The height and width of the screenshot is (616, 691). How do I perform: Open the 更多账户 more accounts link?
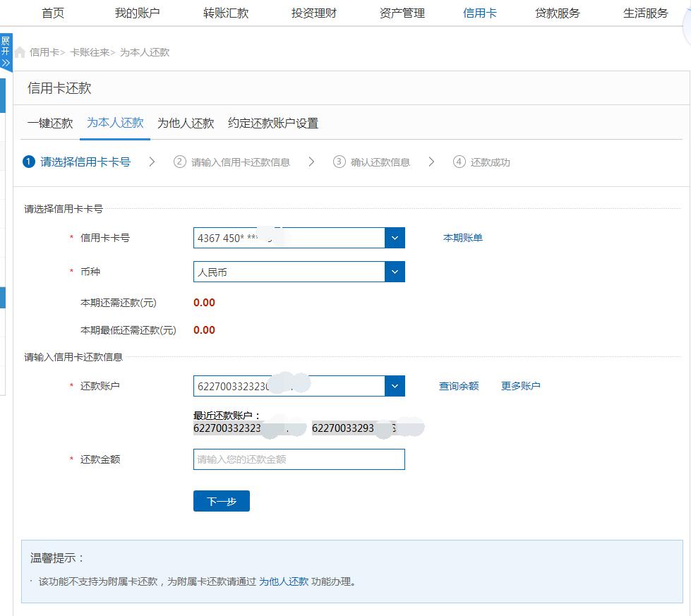[x=520, y=386]
